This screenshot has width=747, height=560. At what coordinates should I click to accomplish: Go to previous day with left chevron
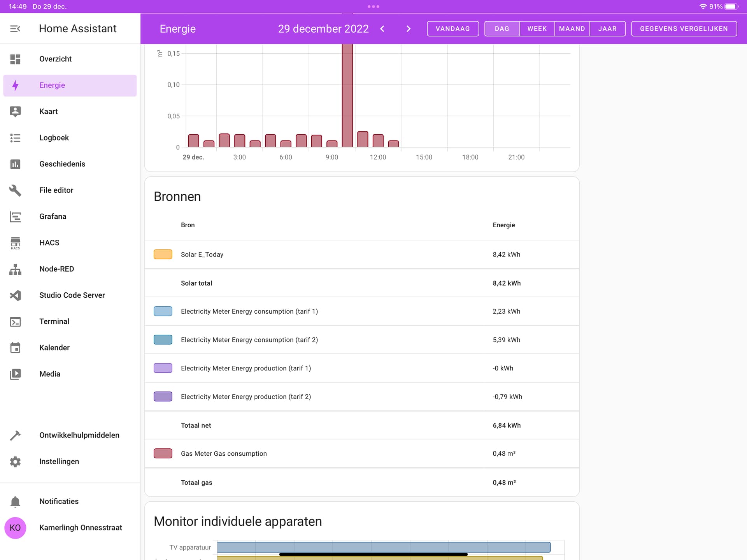(382, 29)
